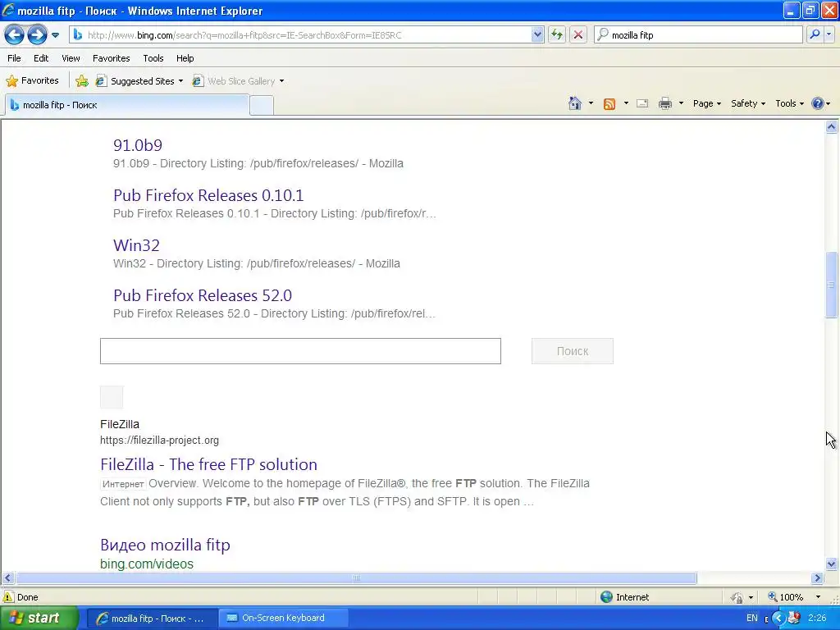This screenshot has width=840, height=630.
Task: Click the vertical scrollbar thumb
Action: 832,285
